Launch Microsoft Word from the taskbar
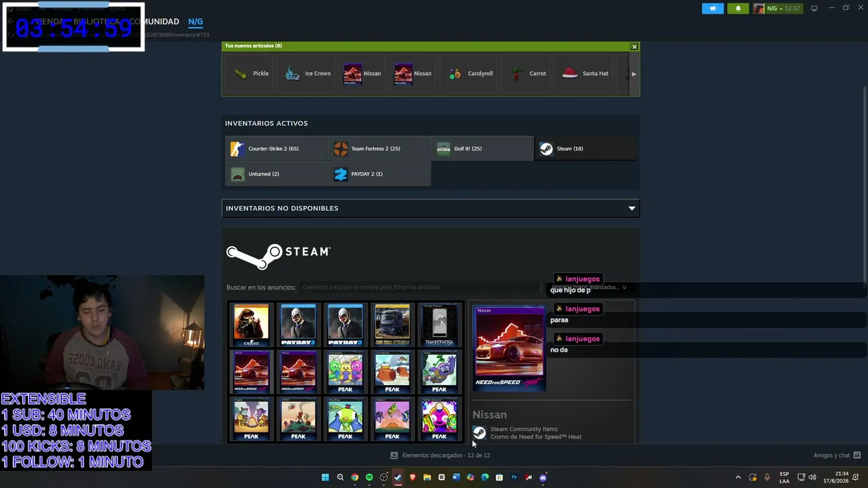This screenshot has height=488, width=868. coord(456,477)
